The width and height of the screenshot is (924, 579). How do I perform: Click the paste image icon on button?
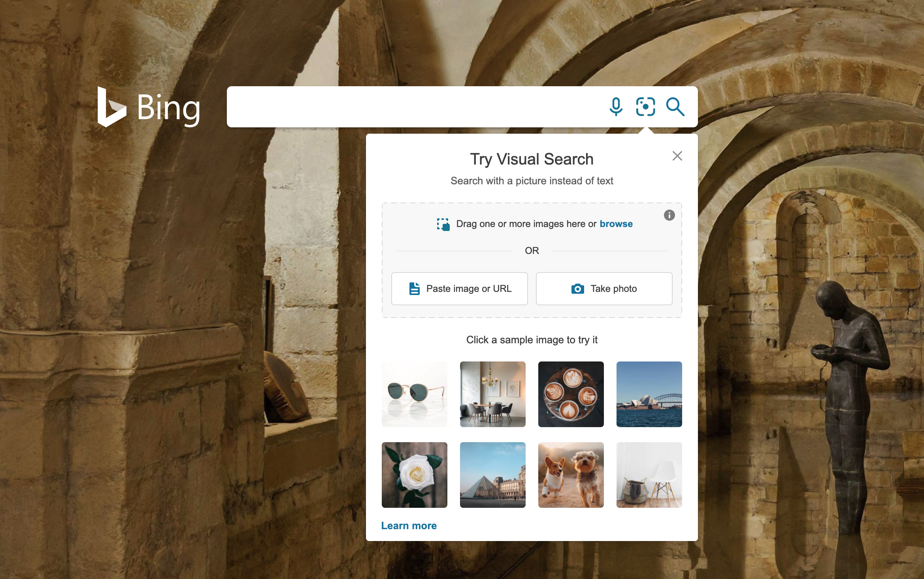[413, 288]
